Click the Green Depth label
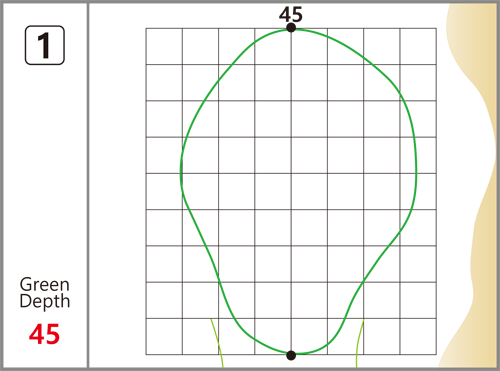The height and width of the screenshot is (371, 500). [45, 293]
